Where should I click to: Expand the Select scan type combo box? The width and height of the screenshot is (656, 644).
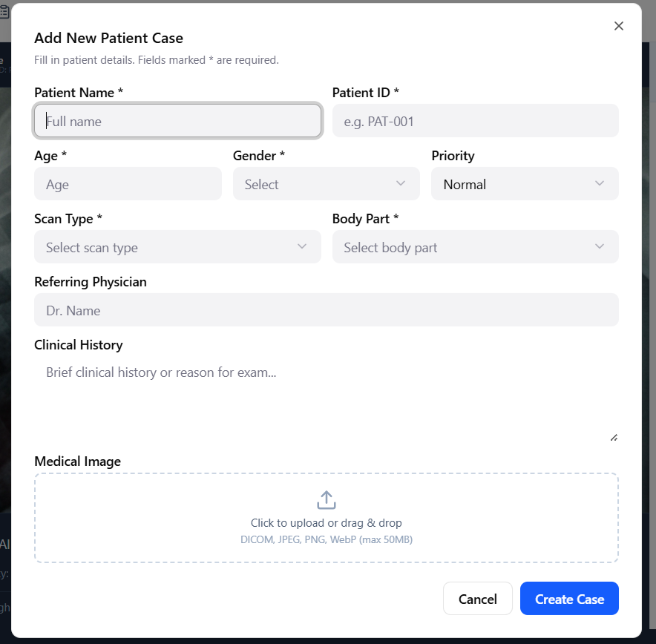point(177,247)
